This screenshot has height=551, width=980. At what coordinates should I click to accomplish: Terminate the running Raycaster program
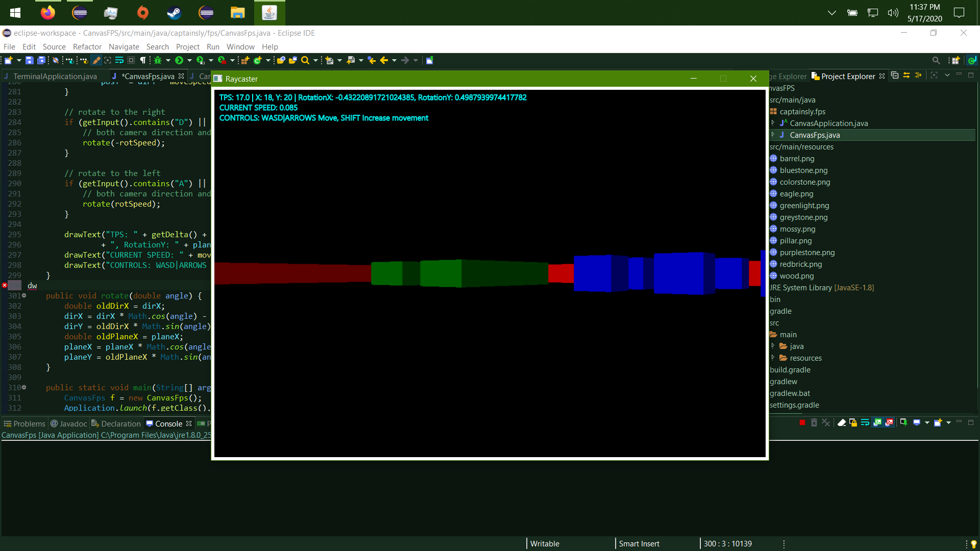click(x=802, y=422)
